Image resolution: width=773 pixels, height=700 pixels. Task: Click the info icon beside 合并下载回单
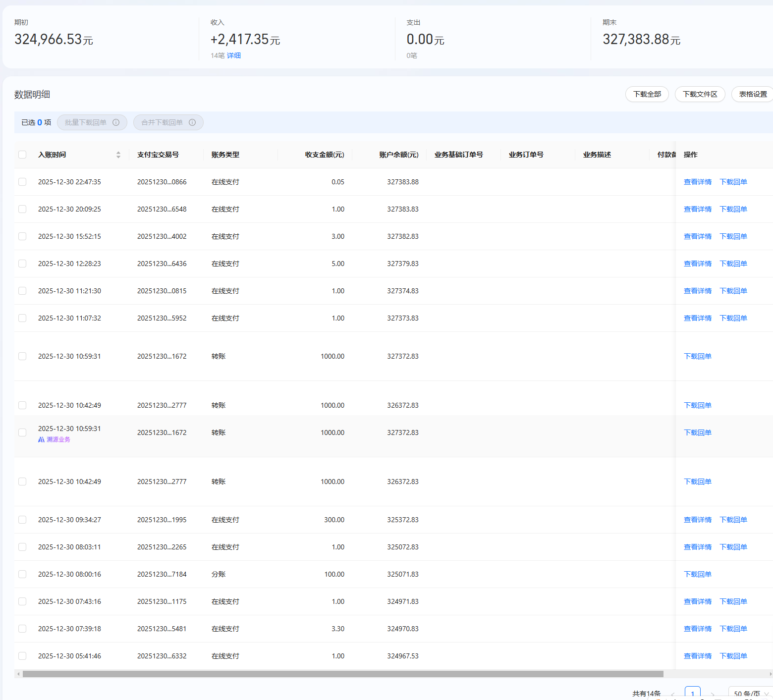point(192,122)
